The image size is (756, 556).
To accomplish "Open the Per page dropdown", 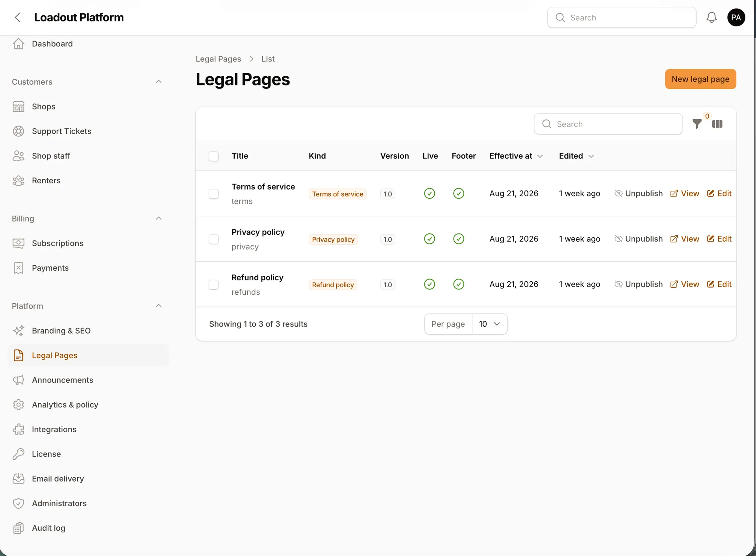I will 489,324.
